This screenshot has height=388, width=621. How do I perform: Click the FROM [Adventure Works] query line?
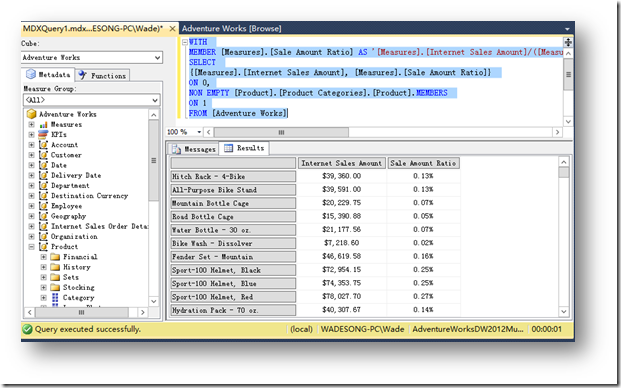[x=238, y=113]
